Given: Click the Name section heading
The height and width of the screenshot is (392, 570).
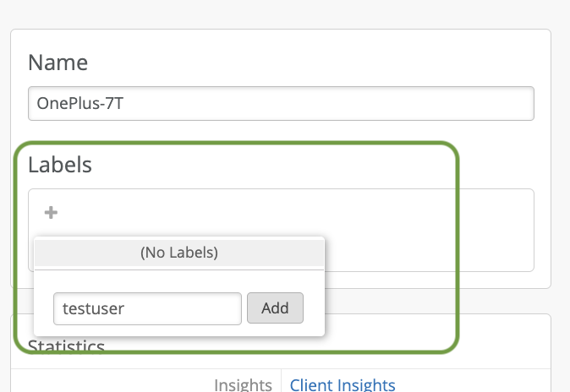Looking at the screenshot, I should tap(58, 63).
